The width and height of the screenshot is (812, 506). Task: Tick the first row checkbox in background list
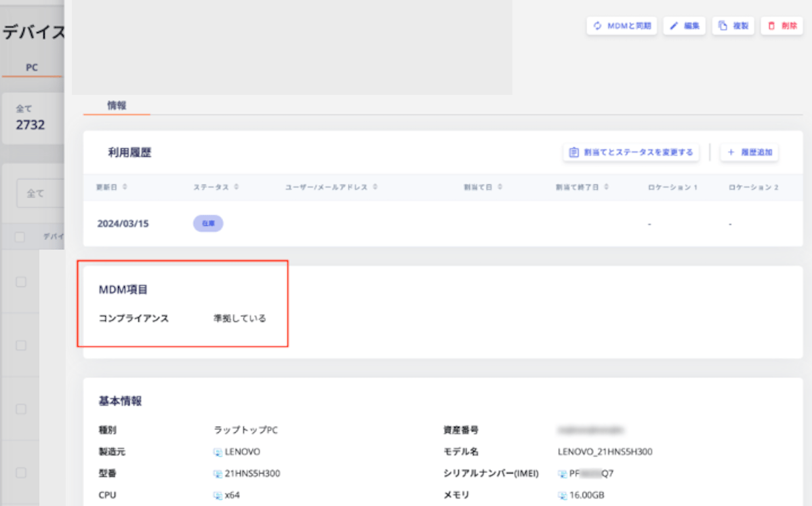click(21, 282)
